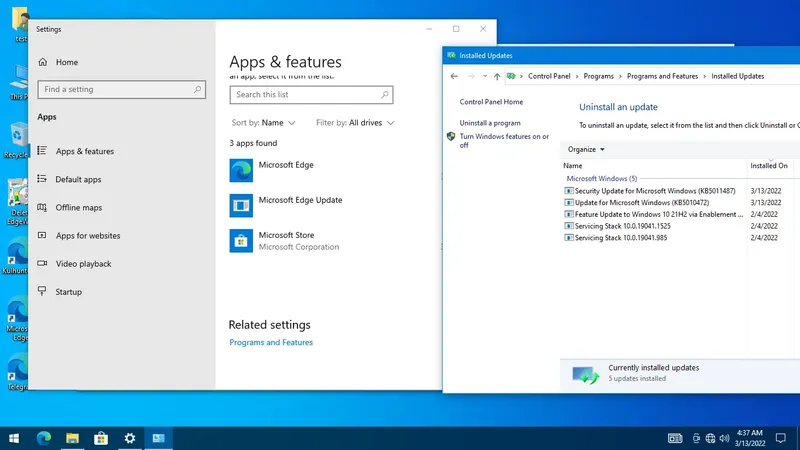Click the Apps & features list icon
Image resolution: width=800 pixels, height=450 pixels.
pyautogui.click(x=42, y=151)
